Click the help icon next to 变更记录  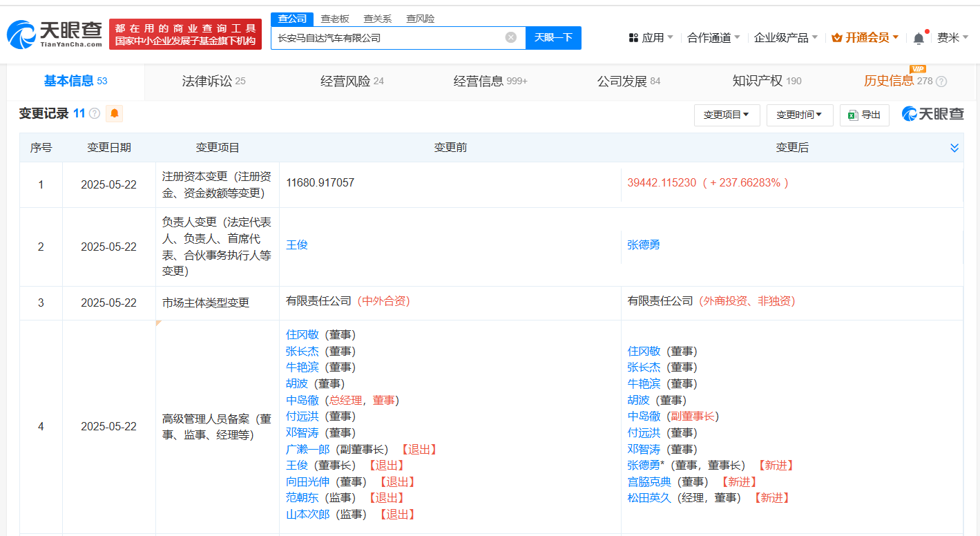pyautogui.click(x=95, y=114)
